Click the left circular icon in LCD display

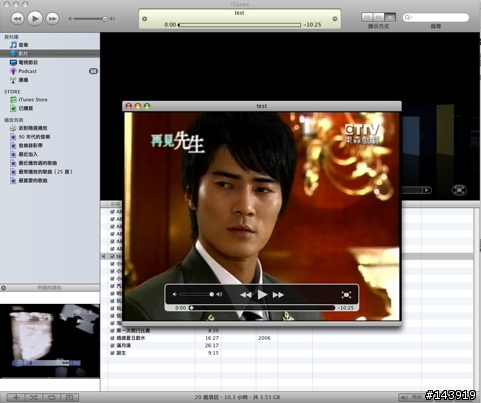point(144,19)
